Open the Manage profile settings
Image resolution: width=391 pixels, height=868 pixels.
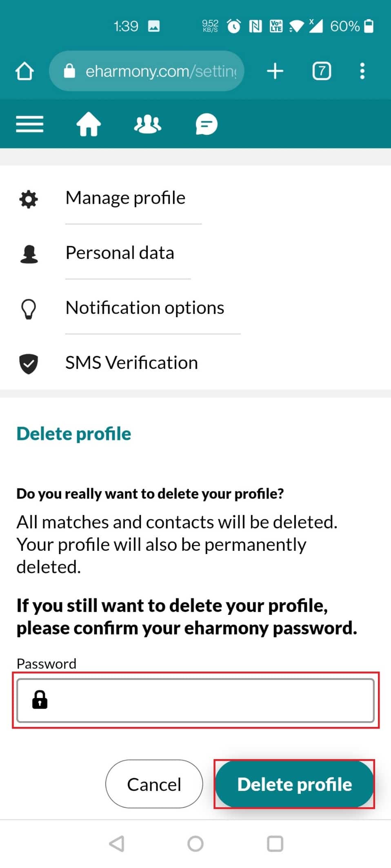125,198
